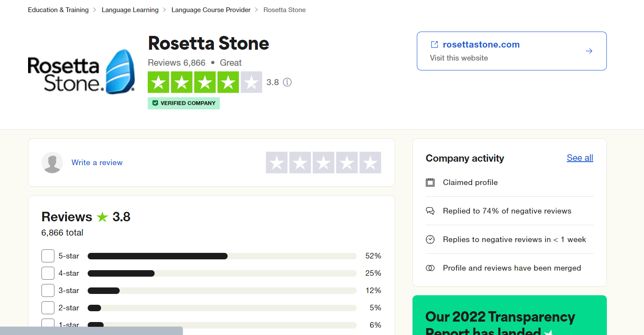Go to Language Learning breadcrumb
The width and height of the screenshot is (644, 335).
pos(130,10)
